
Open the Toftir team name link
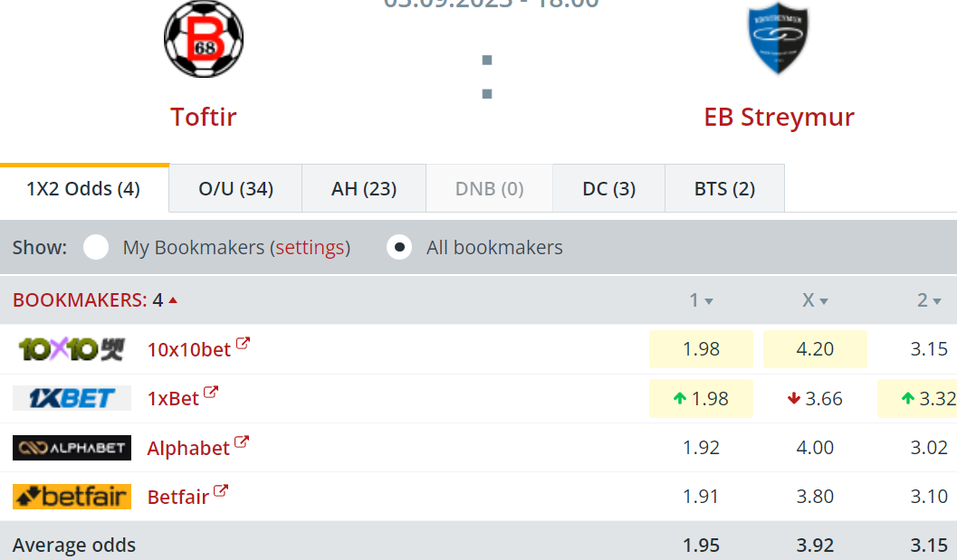point(204,117)
